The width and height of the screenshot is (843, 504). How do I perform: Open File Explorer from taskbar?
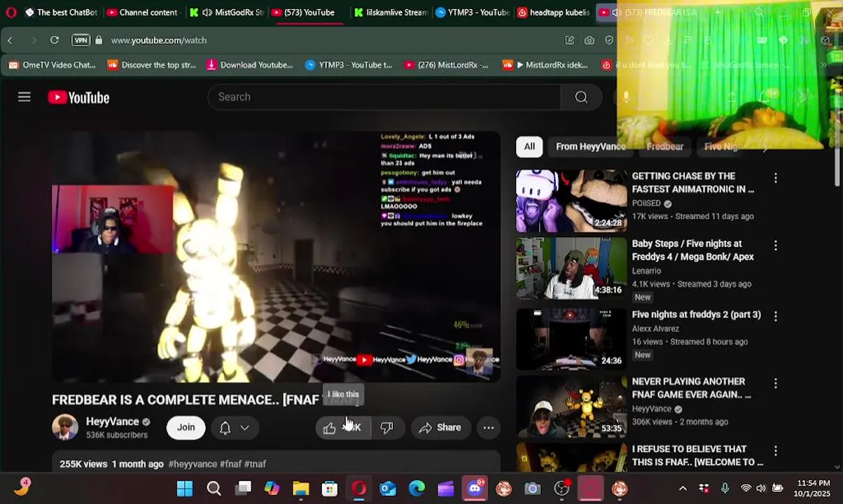pos(301,489)
